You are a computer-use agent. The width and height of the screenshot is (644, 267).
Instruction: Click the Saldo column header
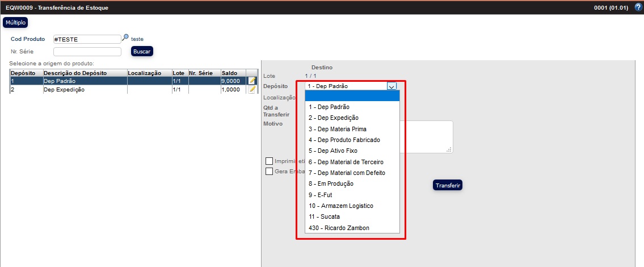[233, 73]
